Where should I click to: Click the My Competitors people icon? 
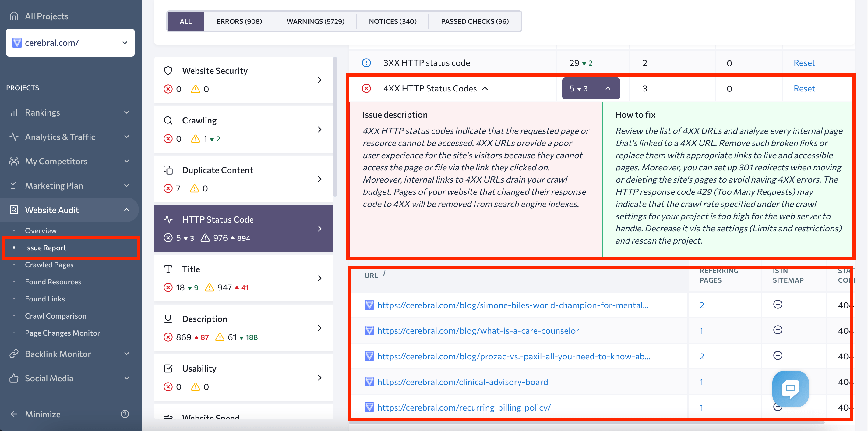click(x=14, y=161)
